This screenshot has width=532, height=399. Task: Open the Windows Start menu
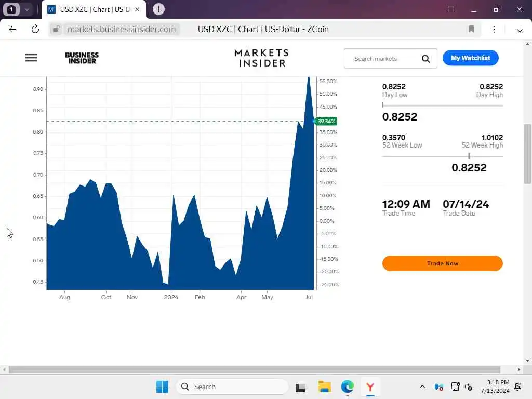162,387
